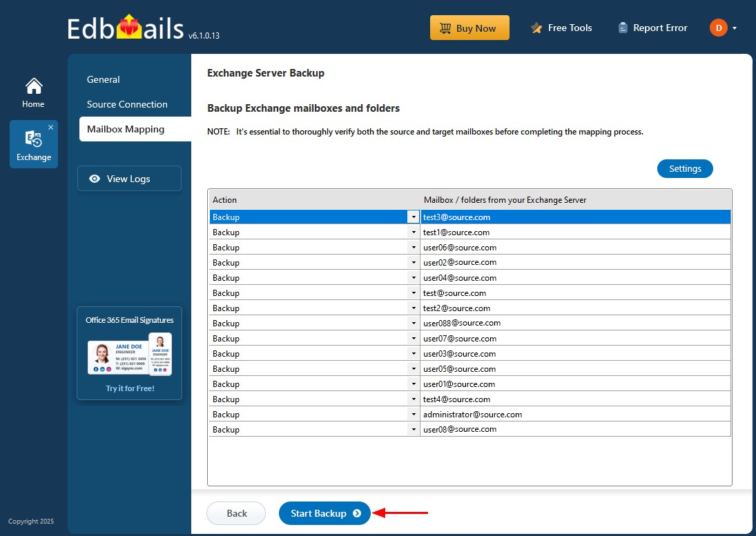Open Action dropdown for administrator@source.com
The image size is (756, 536).
pyautogui.click(x=413, y=414)
